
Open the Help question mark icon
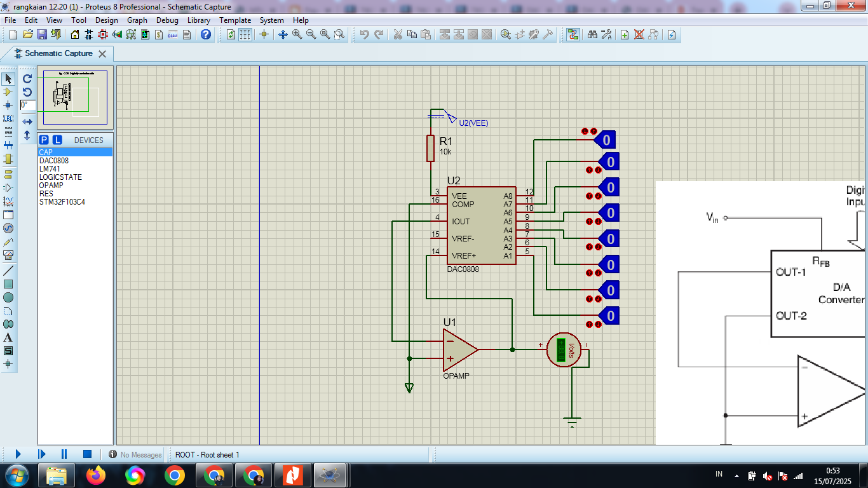[206, 34]
